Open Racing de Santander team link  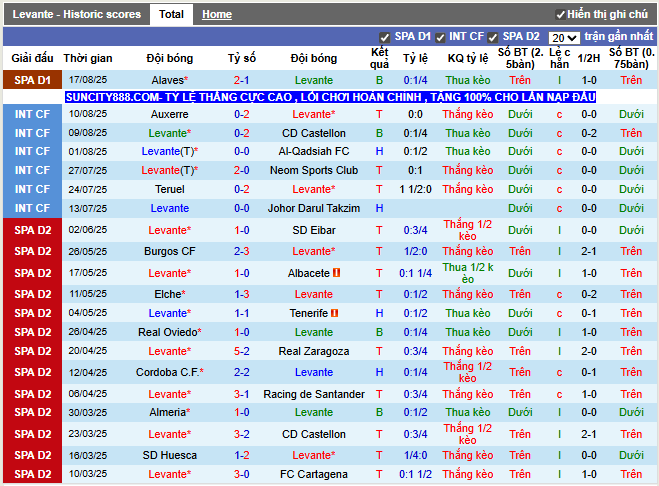click(x=314, y=394)
